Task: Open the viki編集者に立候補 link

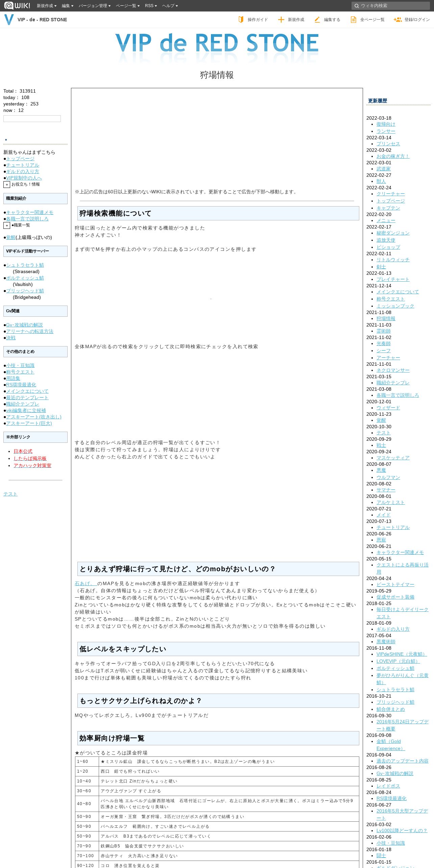Action: 26,410
